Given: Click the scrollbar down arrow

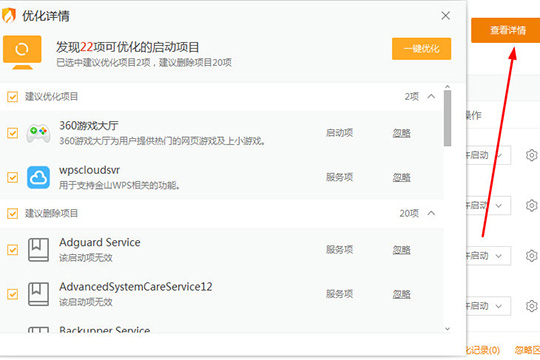Looking at the screenshot, I should (x=447, y=329).
